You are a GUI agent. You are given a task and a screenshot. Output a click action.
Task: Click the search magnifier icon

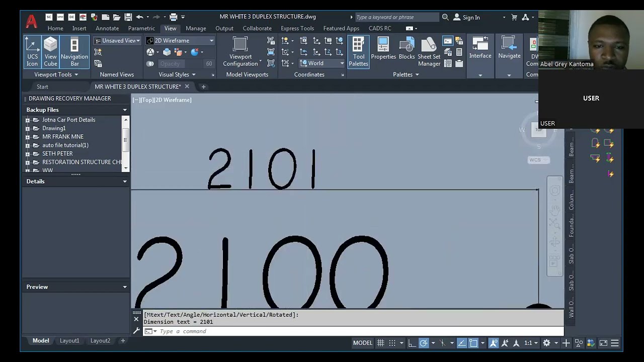tap(445, 17)
